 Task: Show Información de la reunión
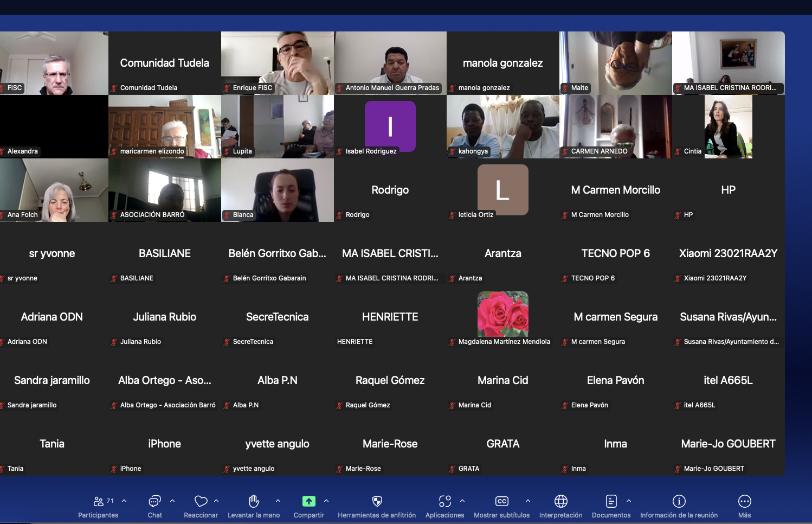pyautogui.click(x=679, y=501)
